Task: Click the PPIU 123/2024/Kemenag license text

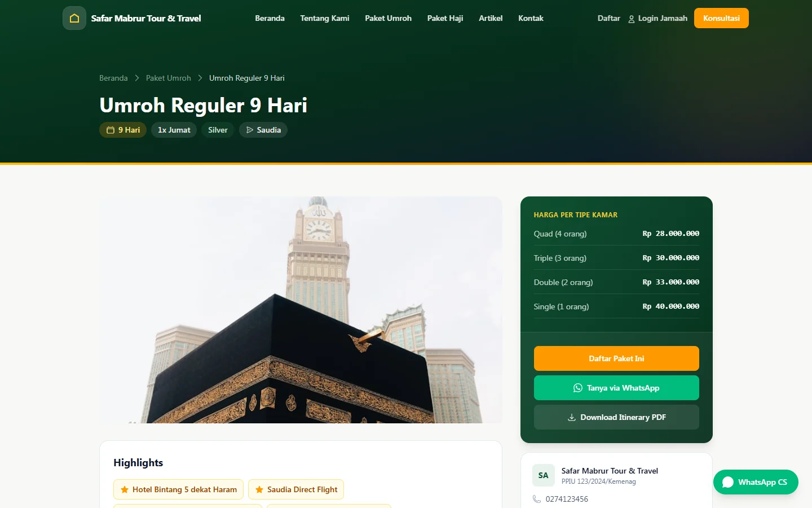Action: (598, 481)
